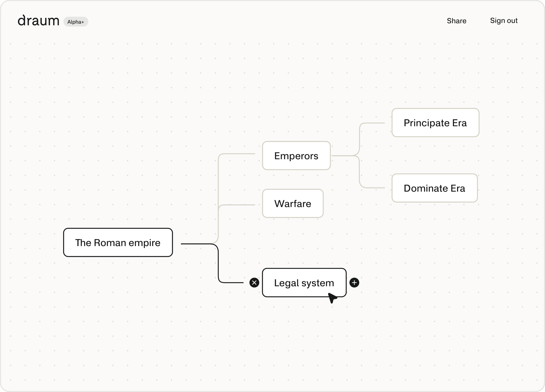Click the Emperors node to select it
The height and width of the screenshot is (392, 545).
tap(295, 155)
